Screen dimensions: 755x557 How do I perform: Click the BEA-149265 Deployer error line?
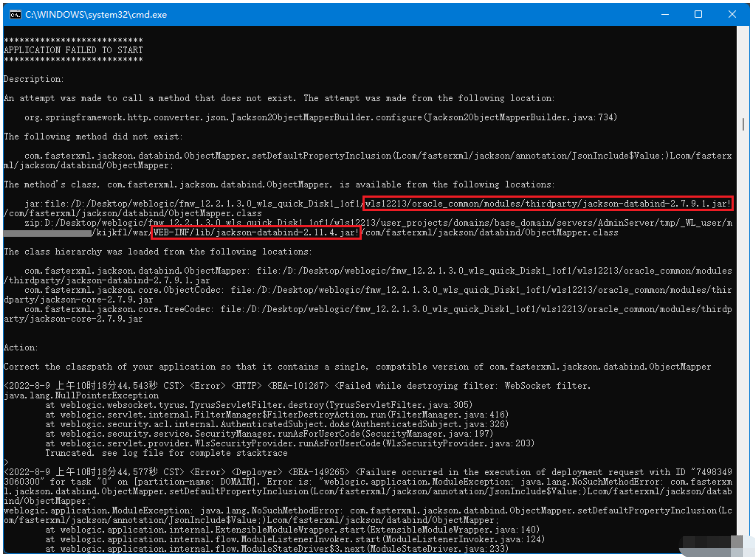tap(368, 486)
